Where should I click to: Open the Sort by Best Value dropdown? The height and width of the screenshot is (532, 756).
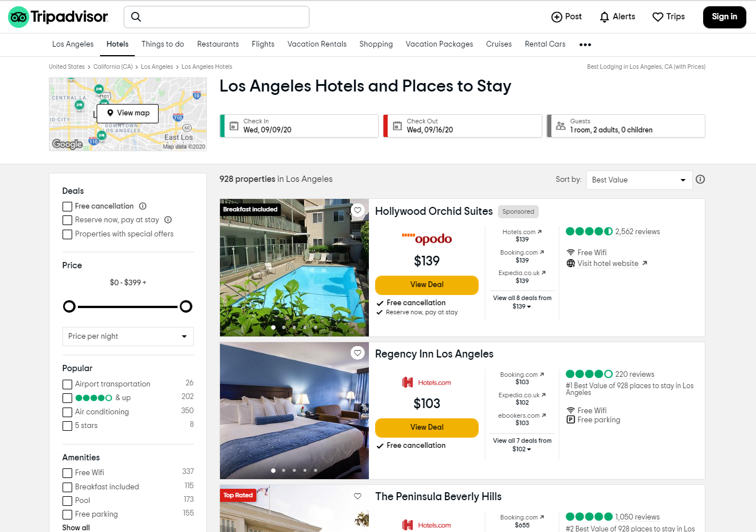click(x=639, y=180)
